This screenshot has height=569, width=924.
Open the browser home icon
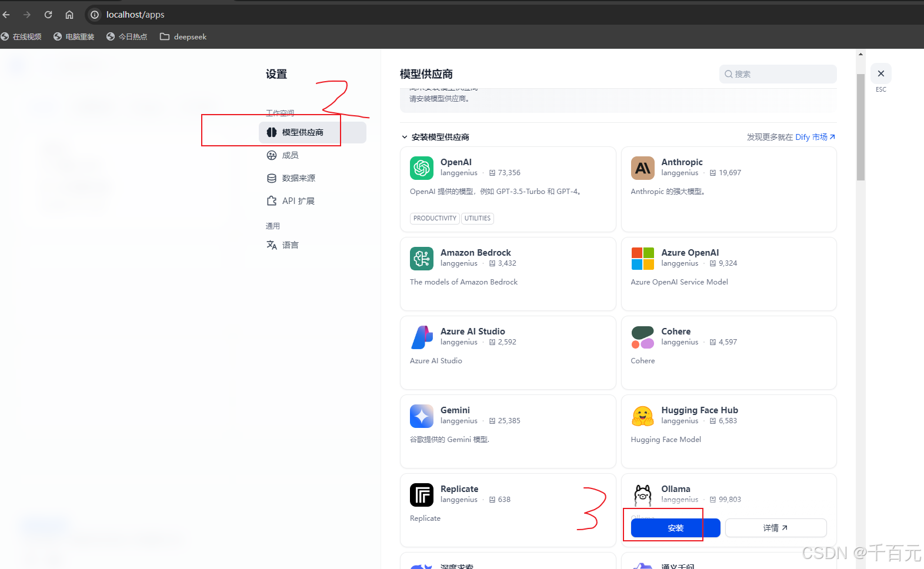click(x=69, y=15)
